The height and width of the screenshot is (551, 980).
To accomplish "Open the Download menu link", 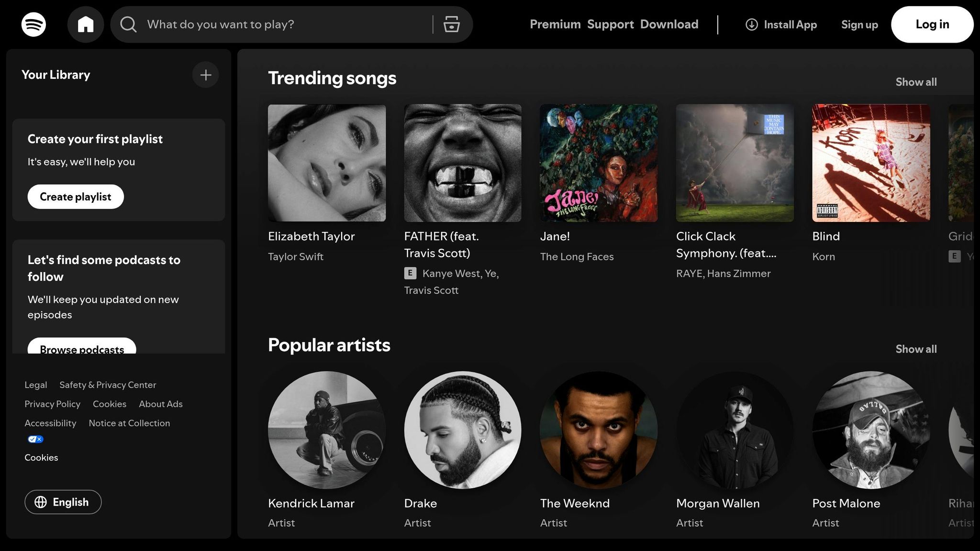I will coord(669,24).
